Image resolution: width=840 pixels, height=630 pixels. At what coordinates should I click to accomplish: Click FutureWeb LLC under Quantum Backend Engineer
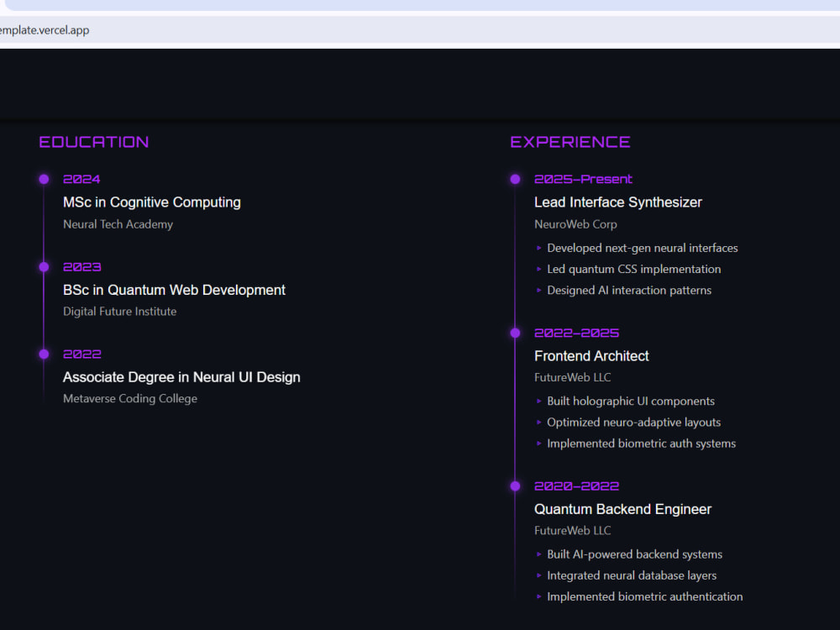click(x=572, y=530)
